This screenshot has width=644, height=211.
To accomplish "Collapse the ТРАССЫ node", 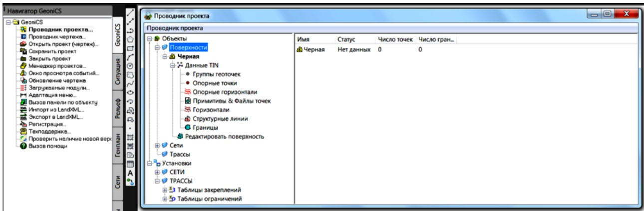I will click(x=157, y=181).
